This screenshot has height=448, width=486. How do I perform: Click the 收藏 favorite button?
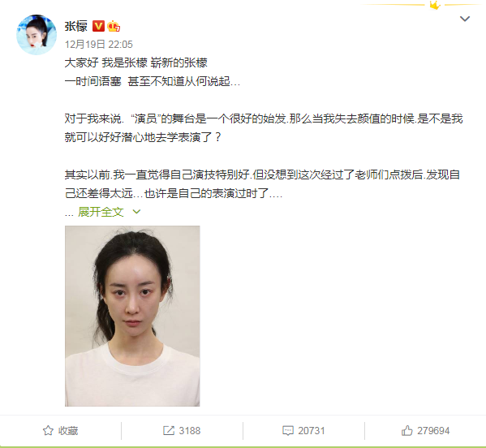[60, 431]
